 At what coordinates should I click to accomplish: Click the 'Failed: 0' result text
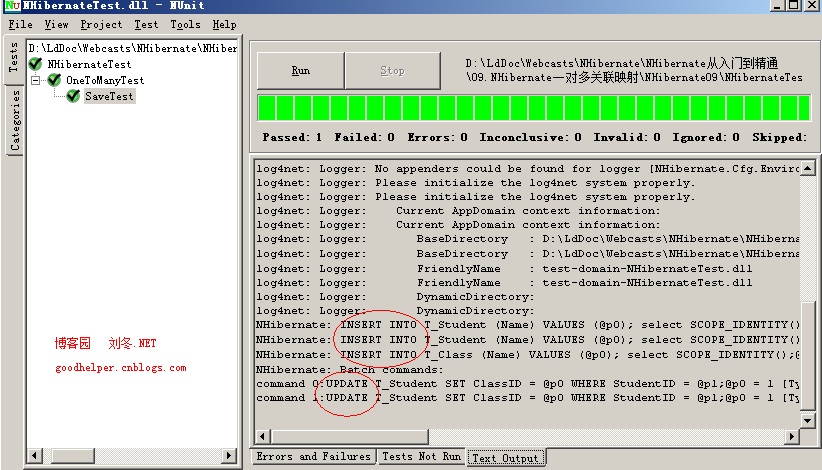click(x=364, y=137)
